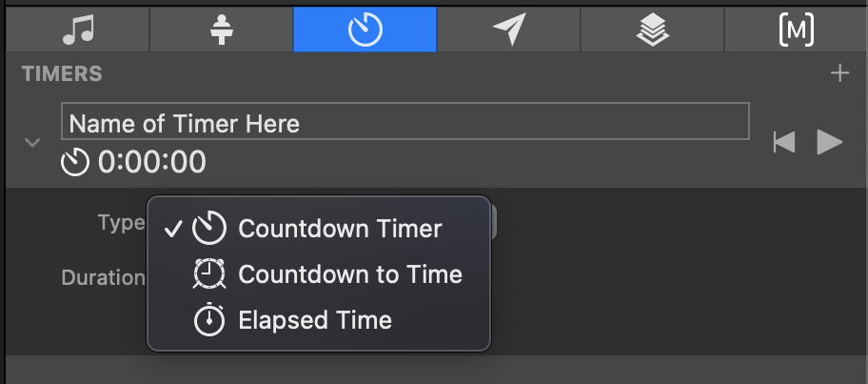Choose Countdown Timer from the type menu
The height and width of the screenshot is (384, 868).
pos(340,229)
